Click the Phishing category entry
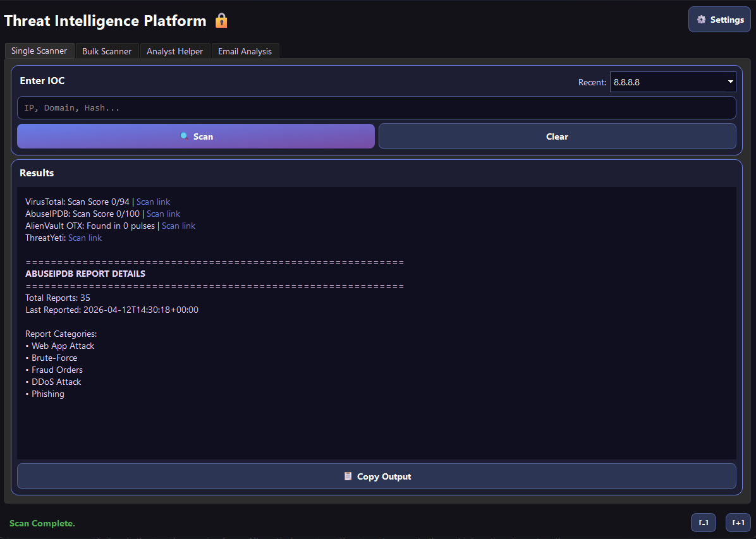 coord(48,394)
